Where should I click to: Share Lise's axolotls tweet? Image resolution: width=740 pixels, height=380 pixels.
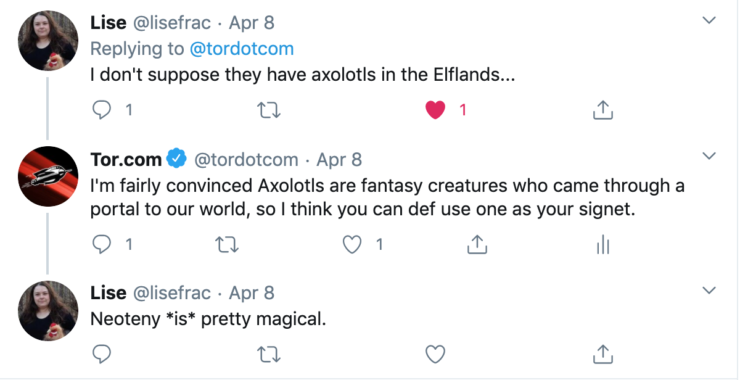[603, 110]
